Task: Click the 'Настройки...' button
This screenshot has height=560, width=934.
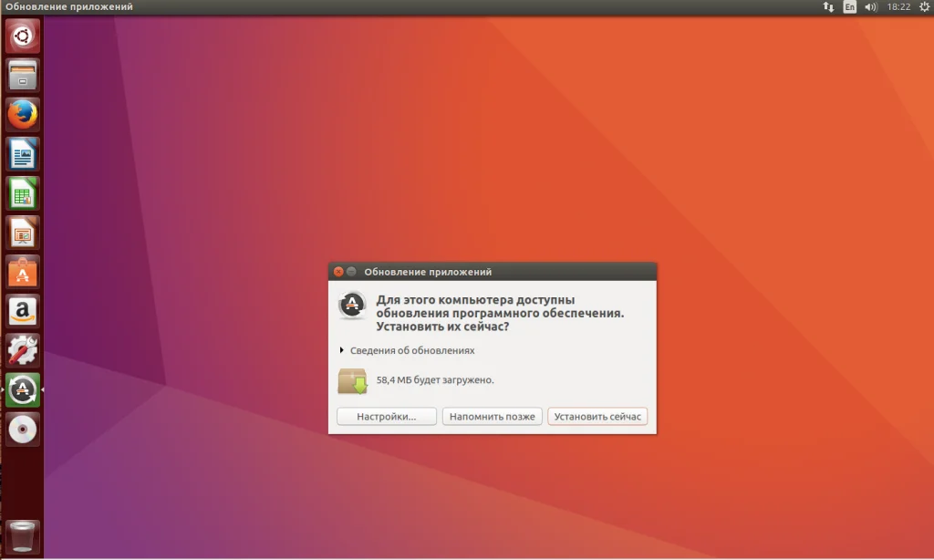Action: point(387,417)
